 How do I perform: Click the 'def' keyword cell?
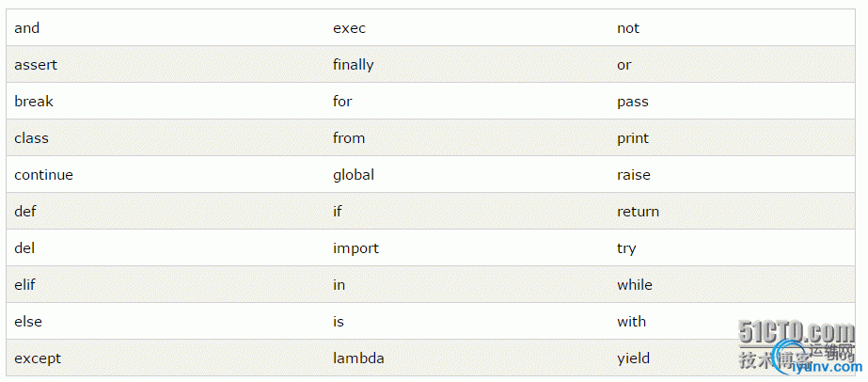pos(25,212)
